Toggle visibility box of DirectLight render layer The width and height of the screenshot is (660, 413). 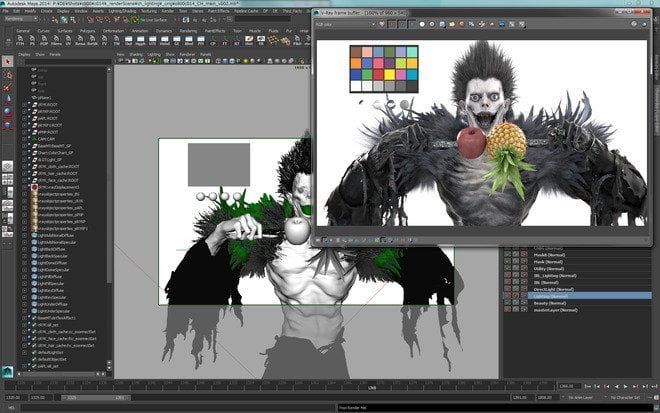(508, 289)
